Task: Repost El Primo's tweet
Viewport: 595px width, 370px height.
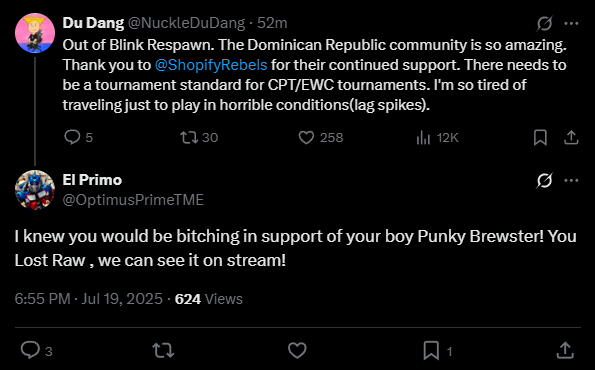Action: [x=163, y=350]
